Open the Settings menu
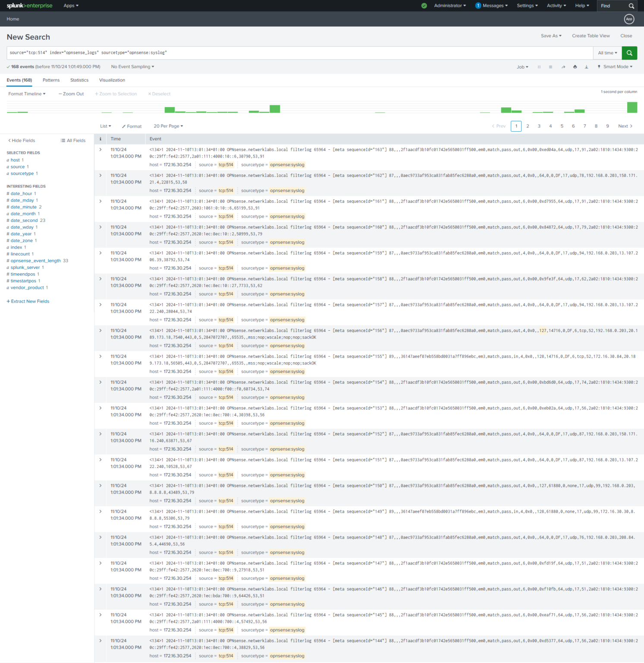This screenshot has height=663, width=644. 527,6
